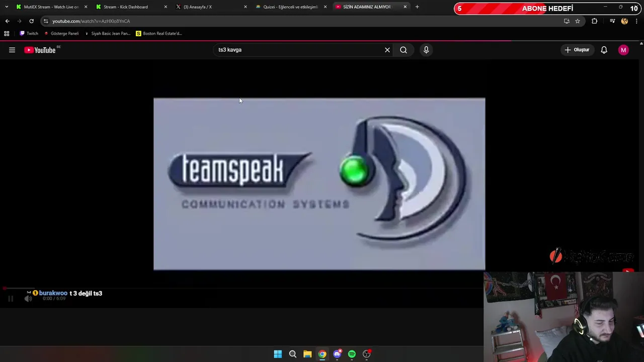The height and width of the screenshot is (362, 644).
Task: Click the youtube.com address bar URL
Action: 91,21
